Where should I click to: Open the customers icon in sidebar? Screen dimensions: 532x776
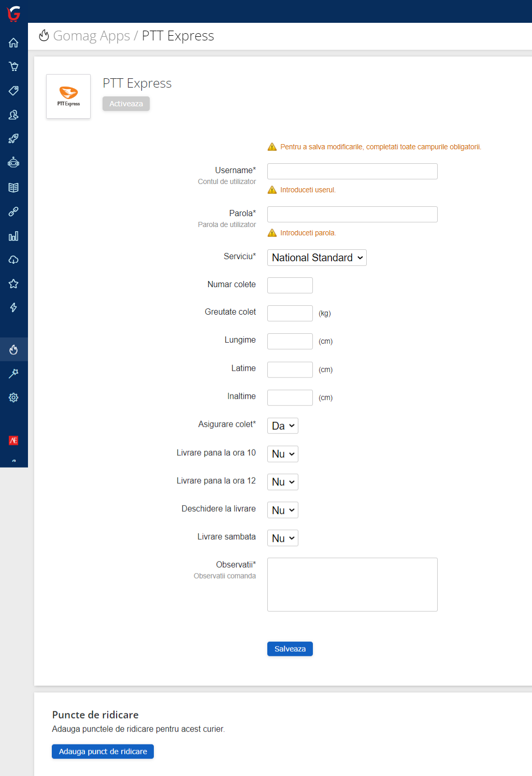tap(13, 115)
